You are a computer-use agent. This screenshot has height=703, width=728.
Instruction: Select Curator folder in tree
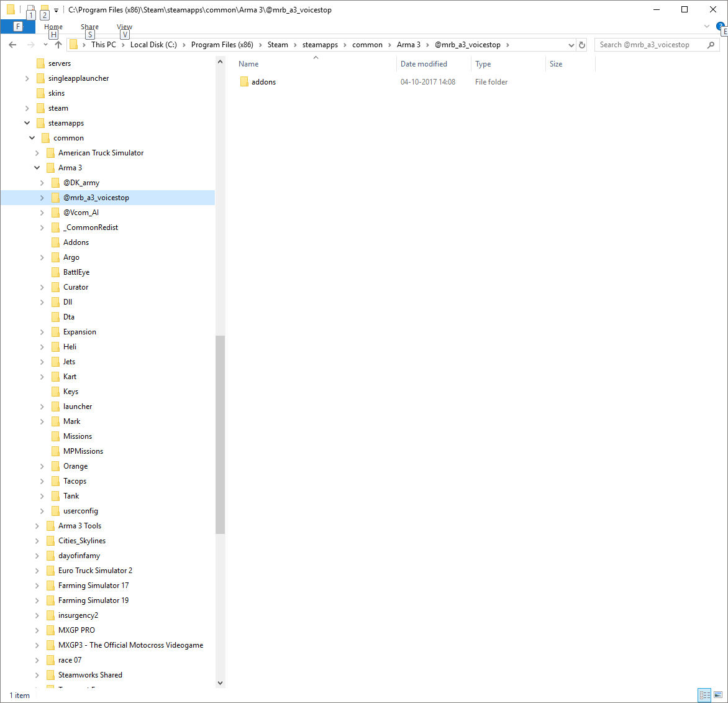pyautogui.click(x=76, y=287)
